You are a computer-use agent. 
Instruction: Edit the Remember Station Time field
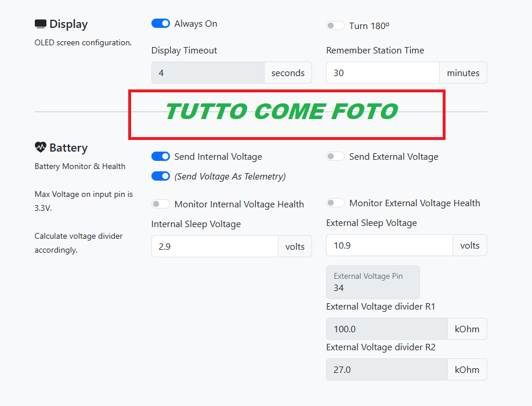pos(382,73)
